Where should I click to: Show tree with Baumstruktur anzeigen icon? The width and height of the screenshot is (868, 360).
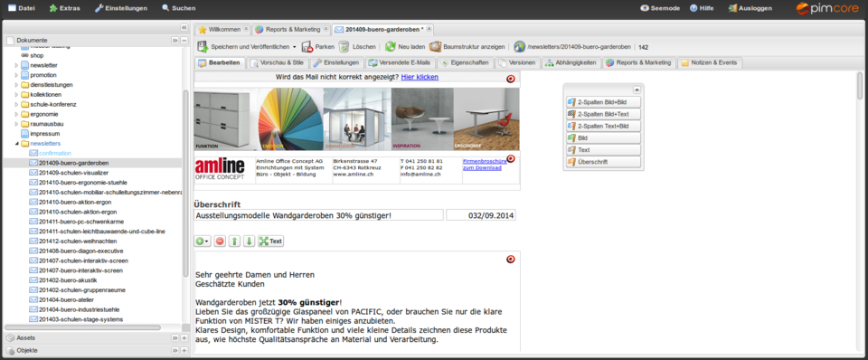pyautogui.click(x=435, y=47)
